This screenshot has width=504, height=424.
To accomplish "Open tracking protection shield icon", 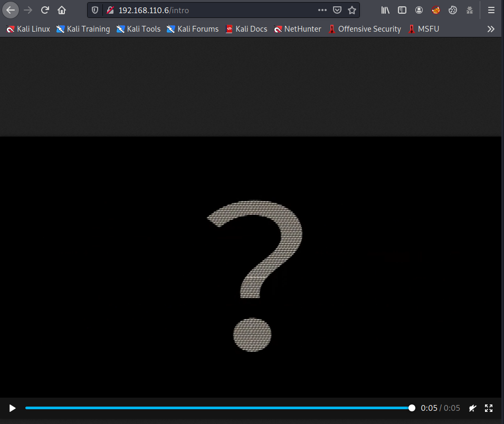I will tap(96, 10).
